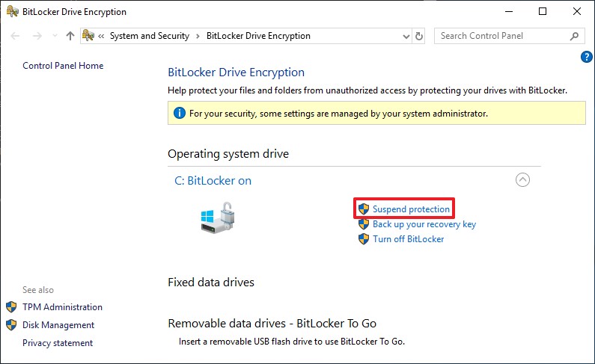Click the back navigation arrow
This screenshot has width=595, height=364.
16,36
